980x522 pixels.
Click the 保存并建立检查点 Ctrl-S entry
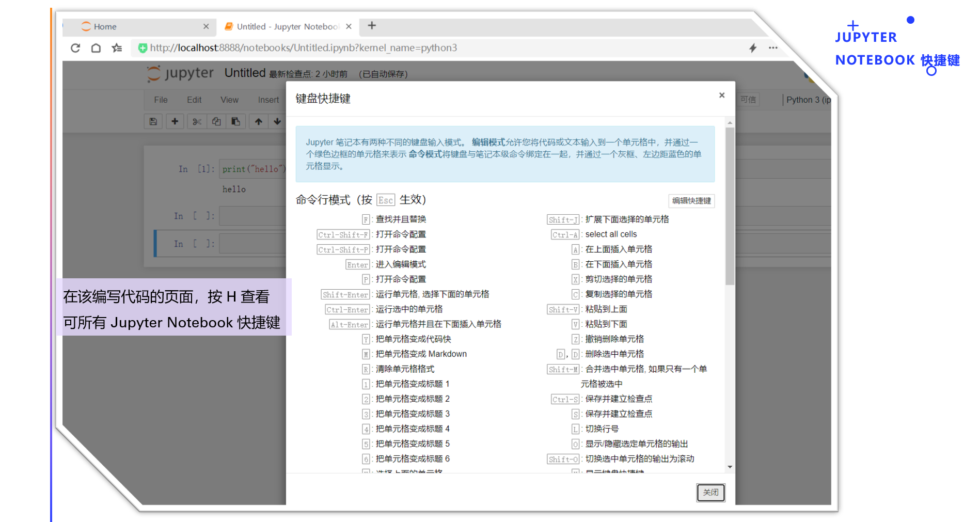(619, 399)
